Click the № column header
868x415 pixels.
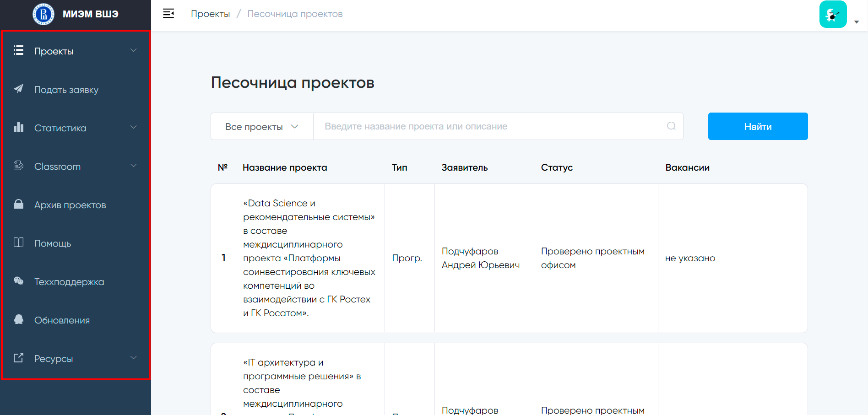pos(223,167)
